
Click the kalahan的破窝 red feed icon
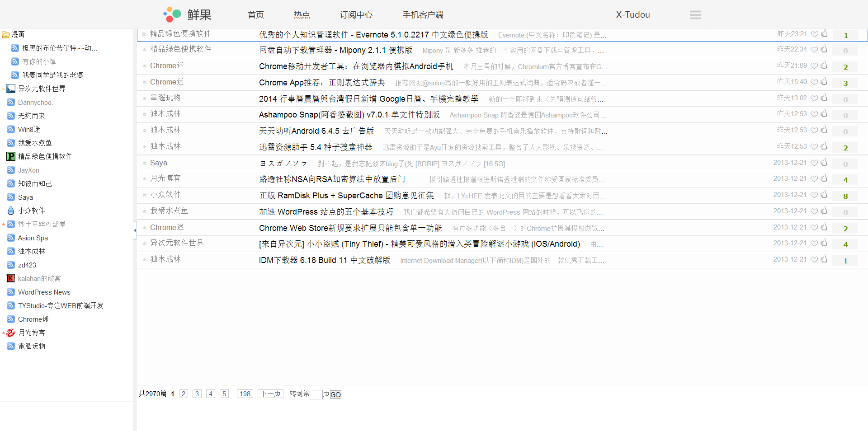point(11,278)
